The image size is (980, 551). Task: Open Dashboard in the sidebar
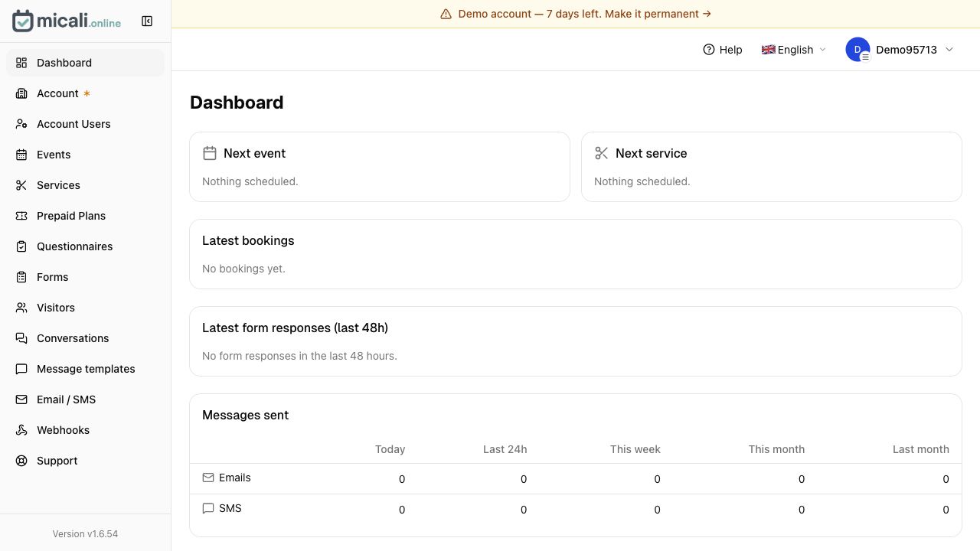click(85, 63)
